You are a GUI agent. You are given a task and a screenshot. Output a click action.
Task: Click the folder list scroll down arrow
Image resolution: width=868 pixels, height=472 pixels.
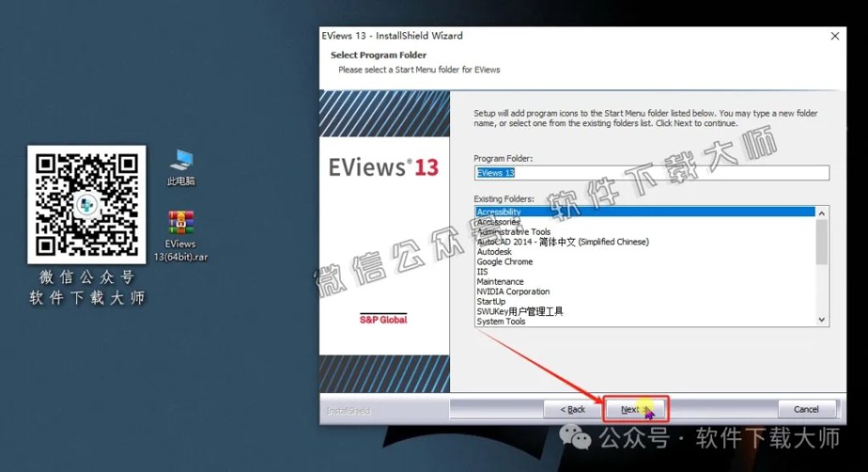pos(822,319)
